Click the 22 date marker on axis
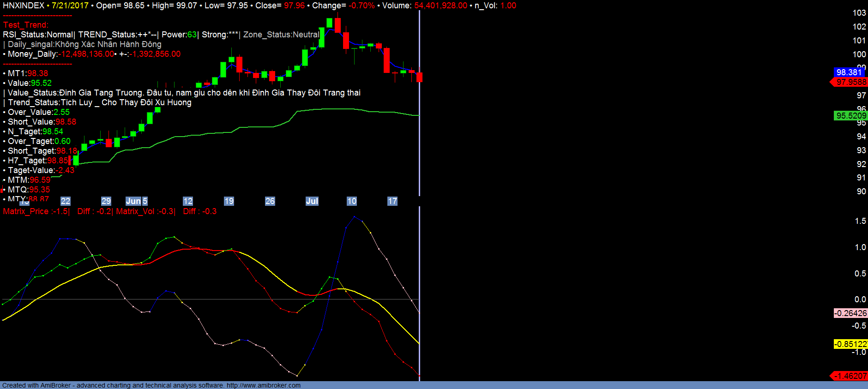Image resolution: width=868 pixels, height=389 pixels. point(66,201)
